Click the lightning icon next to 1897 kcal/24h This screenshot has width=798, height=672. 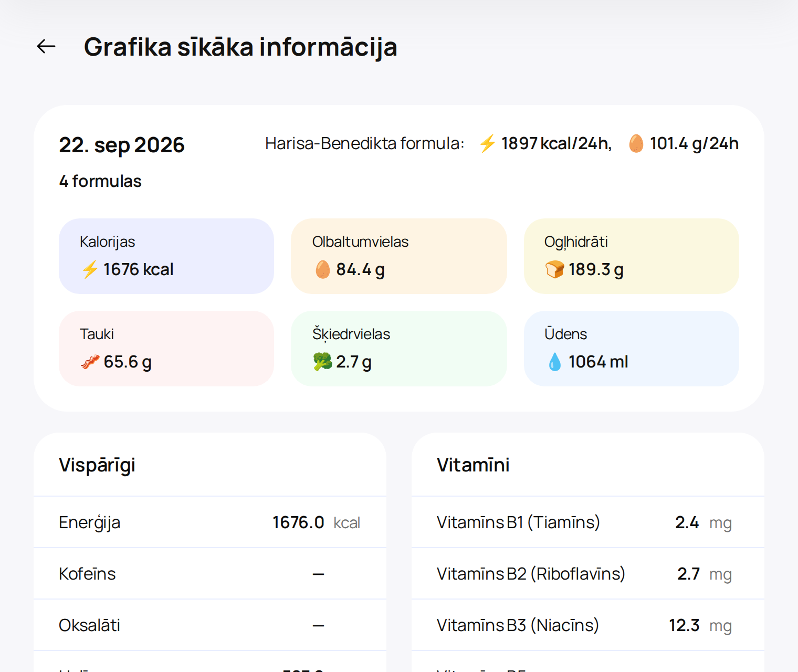pyautogui.click(x=488, y=143)
